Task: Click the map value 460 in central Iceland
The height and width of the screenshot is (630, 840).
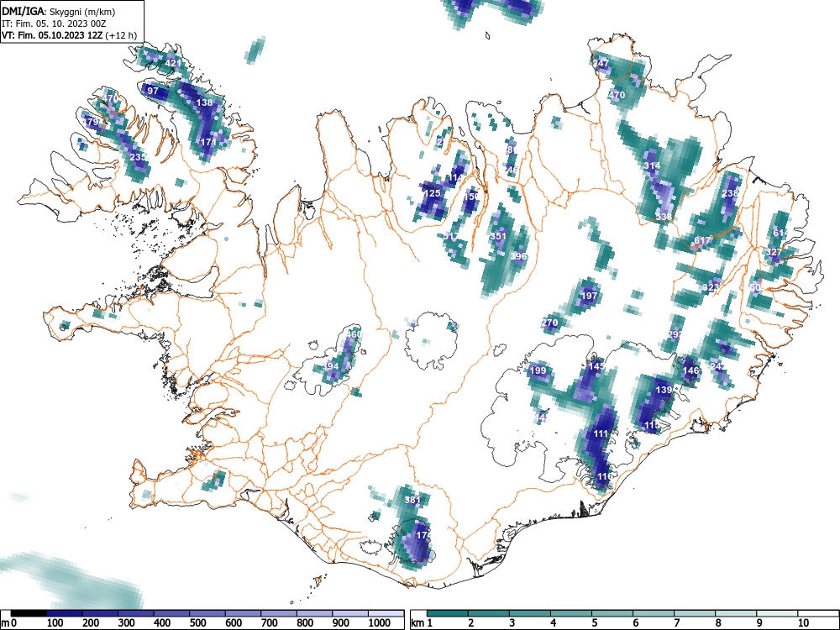Action: 354,335
